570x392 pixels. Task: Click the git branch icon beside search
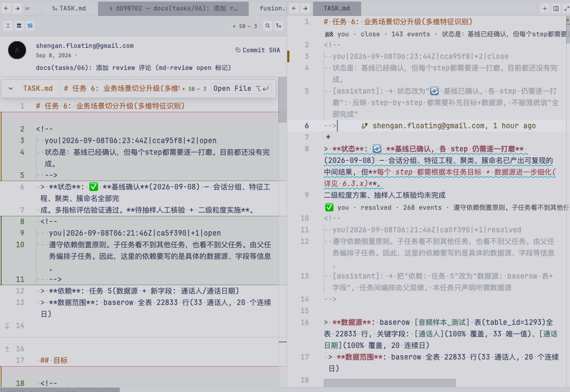(x=278, y=26)
